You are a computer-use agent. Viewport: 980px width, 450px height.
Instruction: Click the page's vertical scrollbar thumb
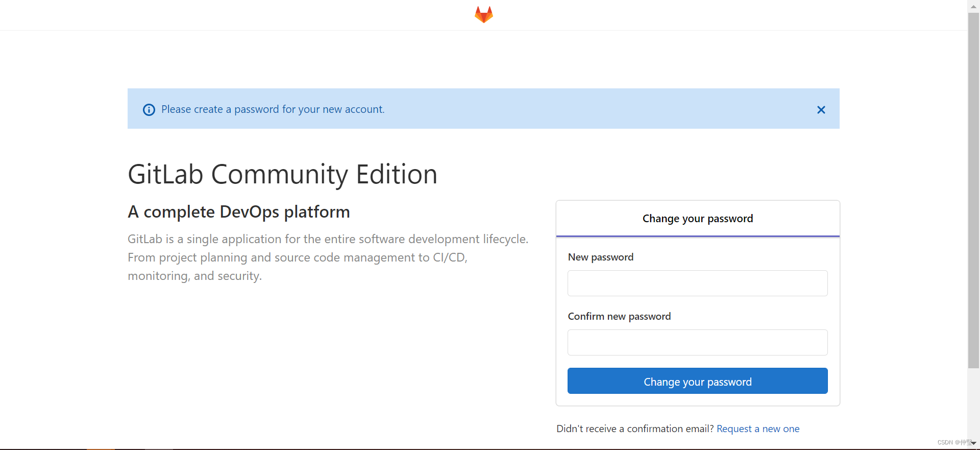(x=973, y=189)
